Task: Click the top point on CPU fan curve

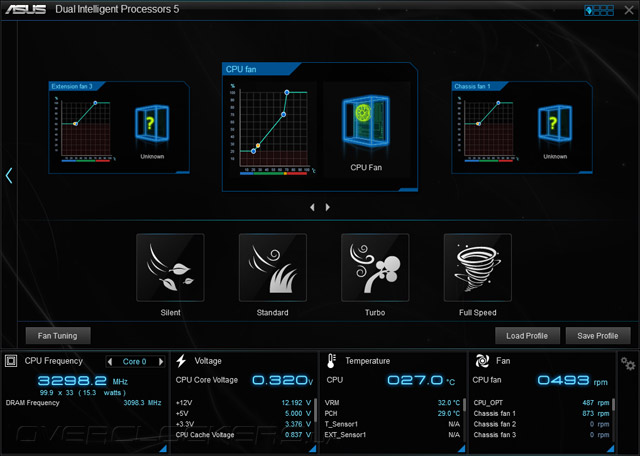Action: point(287,93)
